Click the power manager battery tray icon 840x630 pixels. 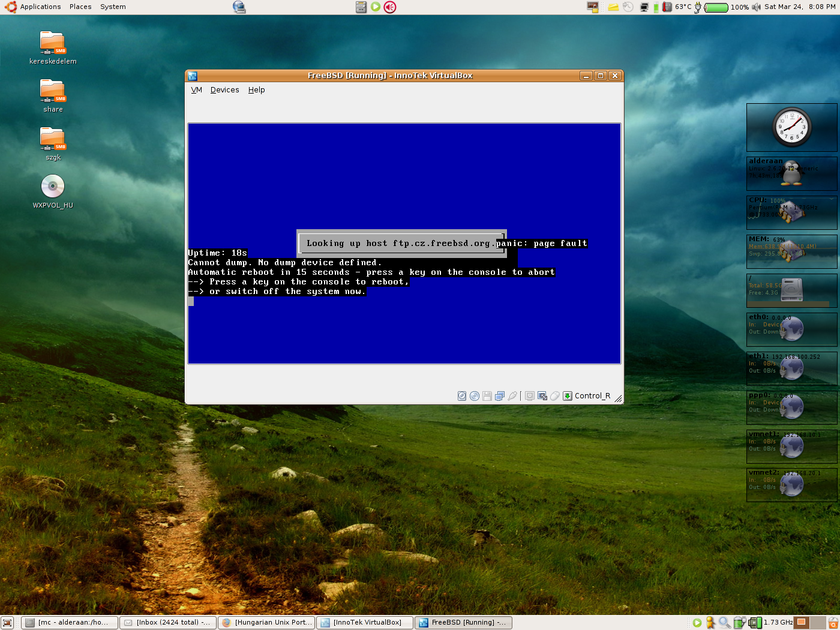point(740,623)
